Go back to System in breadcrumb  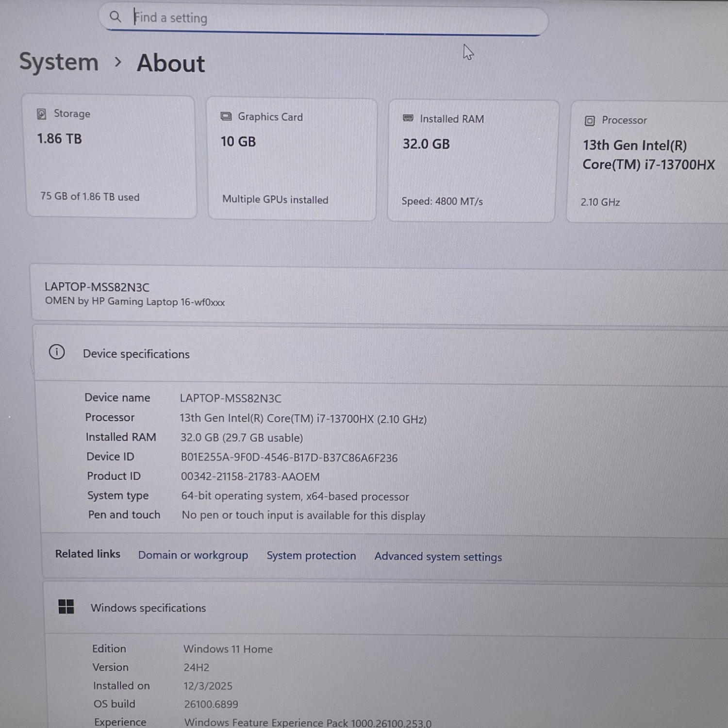(59, 62)
